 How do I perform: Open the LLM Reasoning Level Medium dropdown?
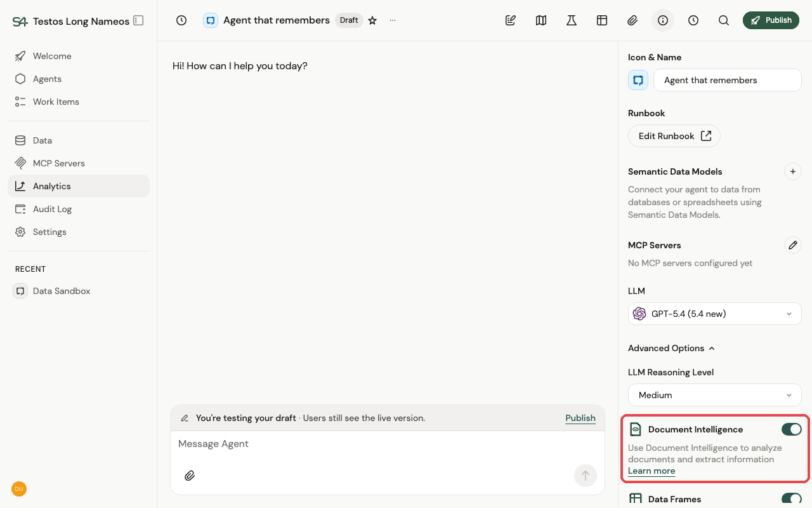(715, 395)
